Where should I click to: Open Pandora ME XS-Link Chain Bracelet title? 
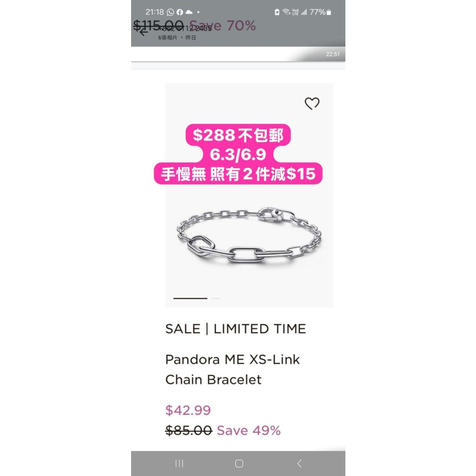pos(232,370)
